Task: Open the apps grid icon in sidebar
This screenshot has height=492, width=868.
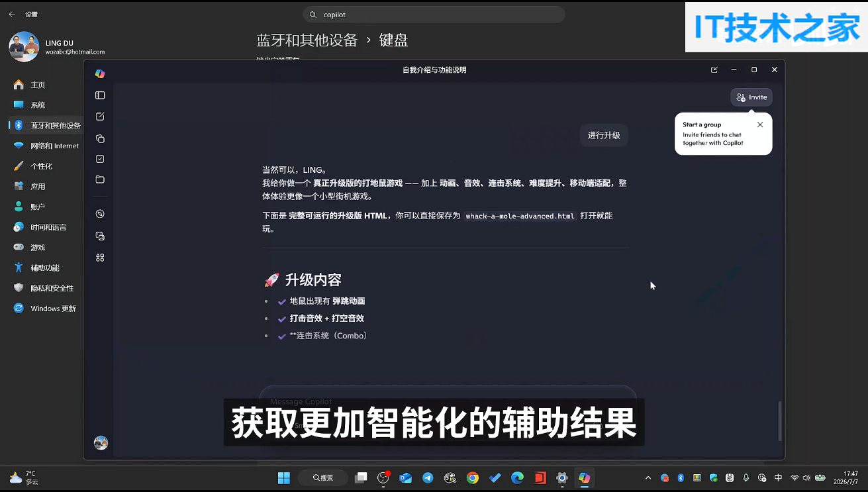Action: (100, 258)
